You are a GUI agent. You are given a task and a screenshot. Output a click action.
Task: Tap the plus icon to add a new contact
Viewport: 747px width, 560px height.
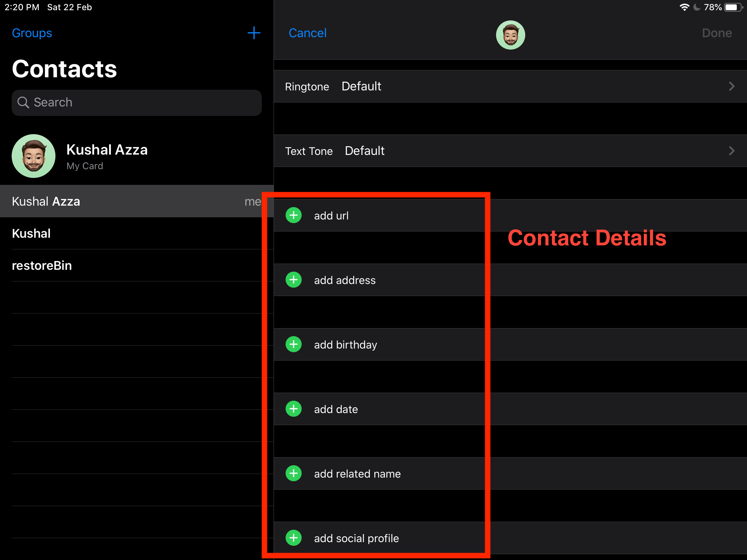coord(254,33)
